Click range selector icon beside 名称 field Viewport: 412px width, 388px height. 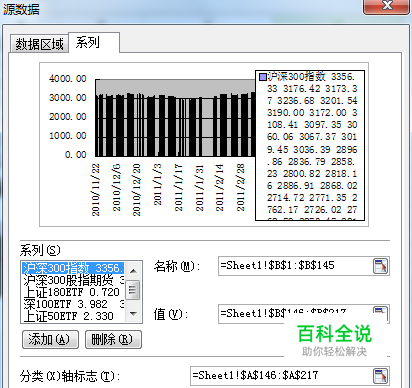[380, 266]
